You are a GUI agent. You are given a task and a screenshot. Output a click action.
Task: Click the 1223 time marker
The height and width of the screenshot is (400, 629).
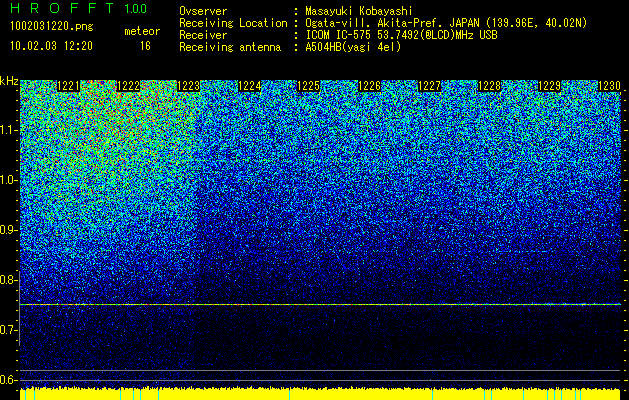coord(189,86)
